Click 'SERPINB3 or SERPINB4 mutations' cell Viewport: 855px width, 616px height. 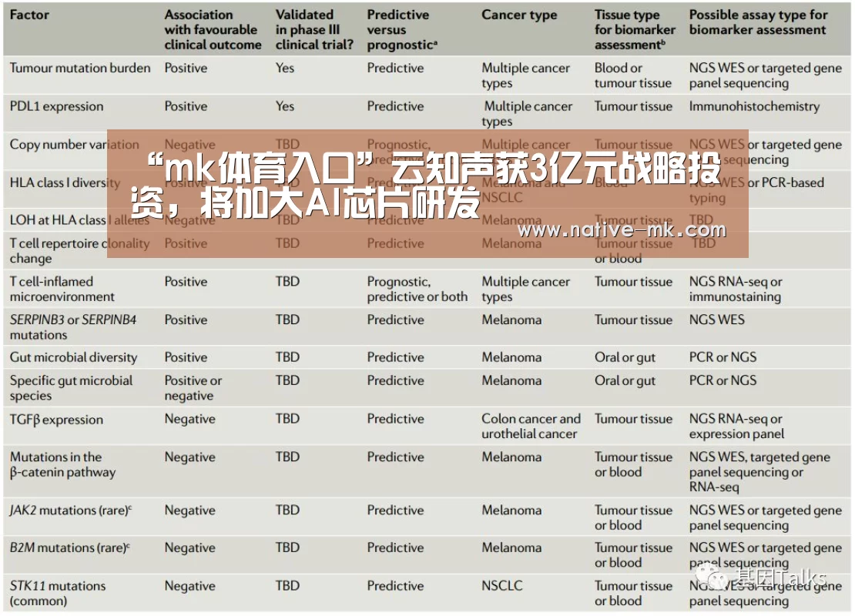(x=72, y=327)
